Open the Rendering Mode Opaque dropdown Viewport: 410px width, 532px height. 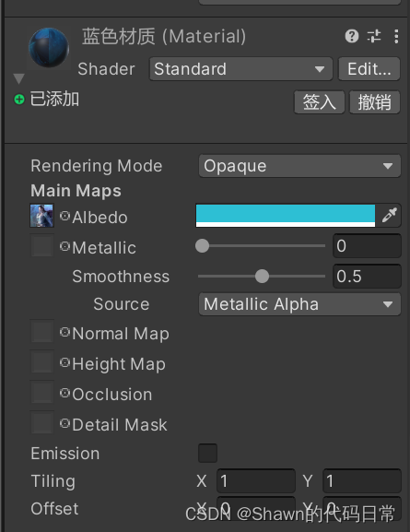[299, 166]
